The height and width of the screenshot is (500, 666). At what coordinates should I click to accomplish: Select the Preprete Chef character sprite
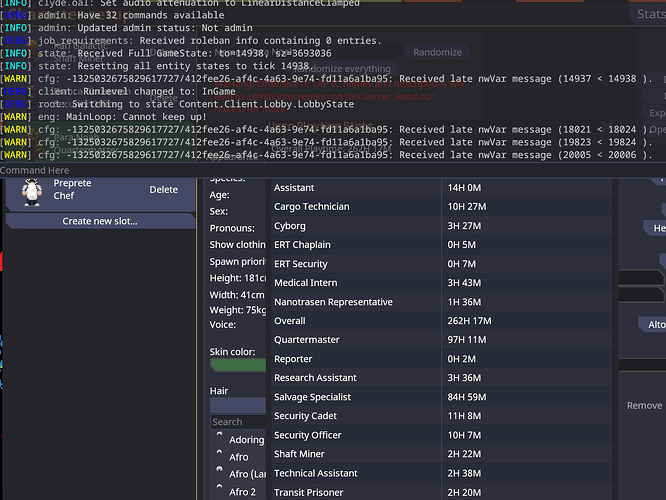(x=32, y=192)
